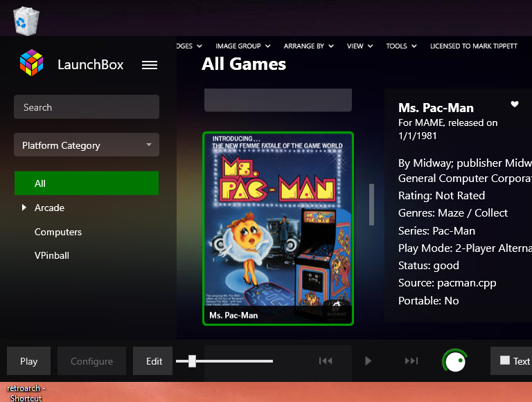The height and width of the screenshot is (402, 532).
Task: Skip to next track in music controls
Action: click(x=411, y=361)
